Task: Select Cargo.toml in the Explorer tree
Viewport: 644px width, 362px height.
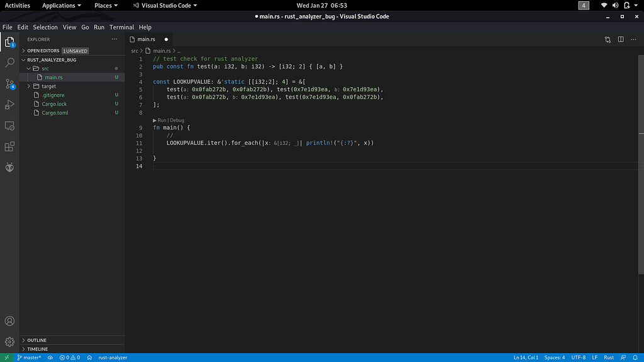Action: (x=54, y=112)
